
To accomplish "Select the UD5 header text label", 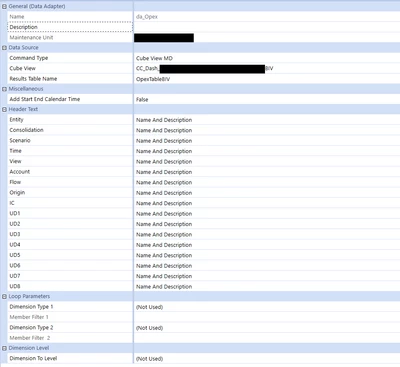I will point(15,255).
